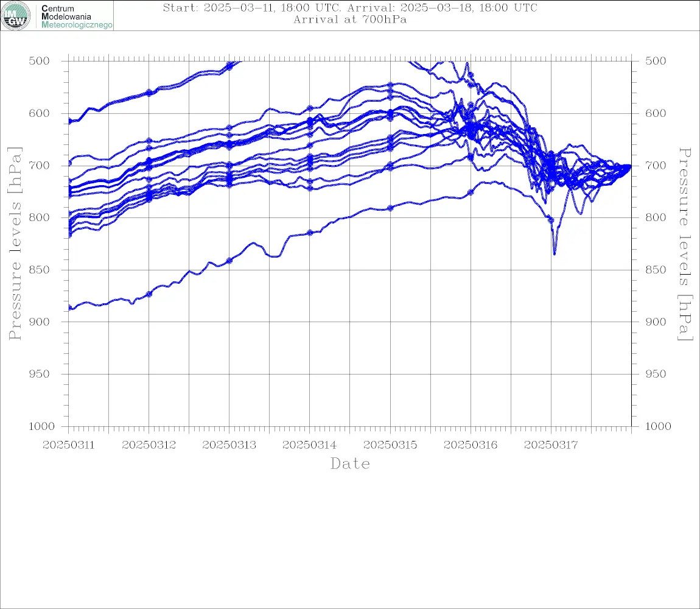Click the lowest trajectory marker at 20250317

click(551, 220)
